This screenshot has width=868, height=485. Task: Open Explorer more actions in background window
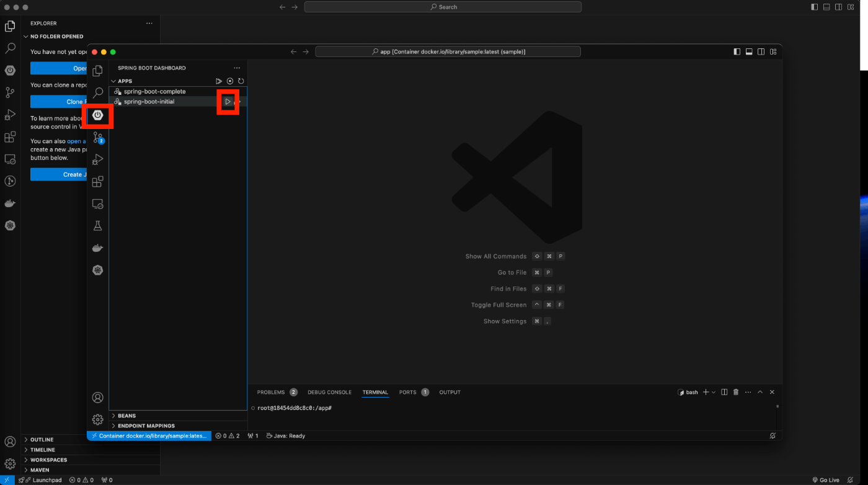149,24
